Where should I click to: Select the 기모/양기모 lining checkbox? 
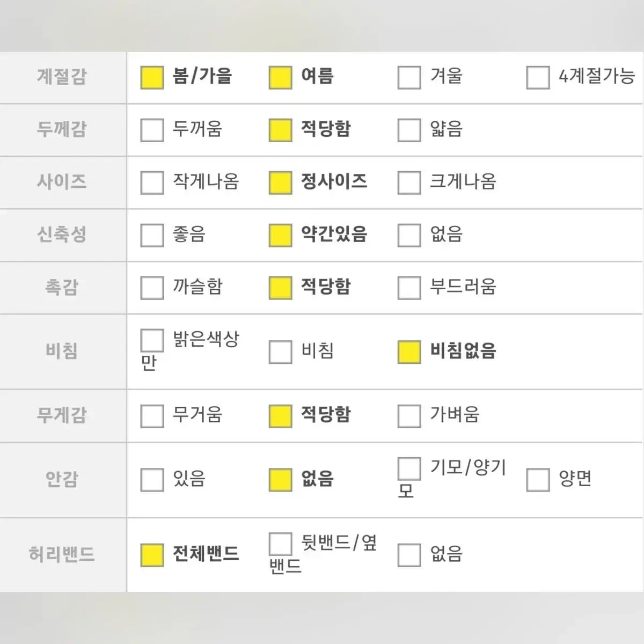point(409,469)
